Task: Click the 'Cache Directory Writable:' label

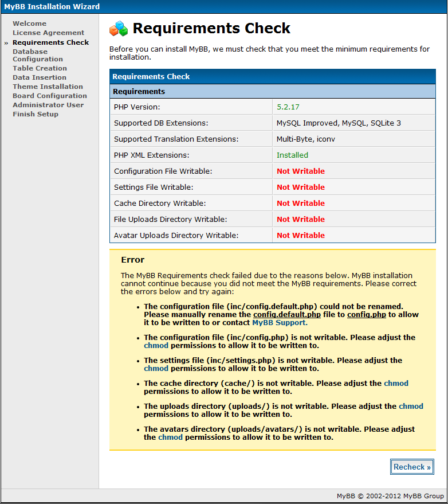Action: 160,204
